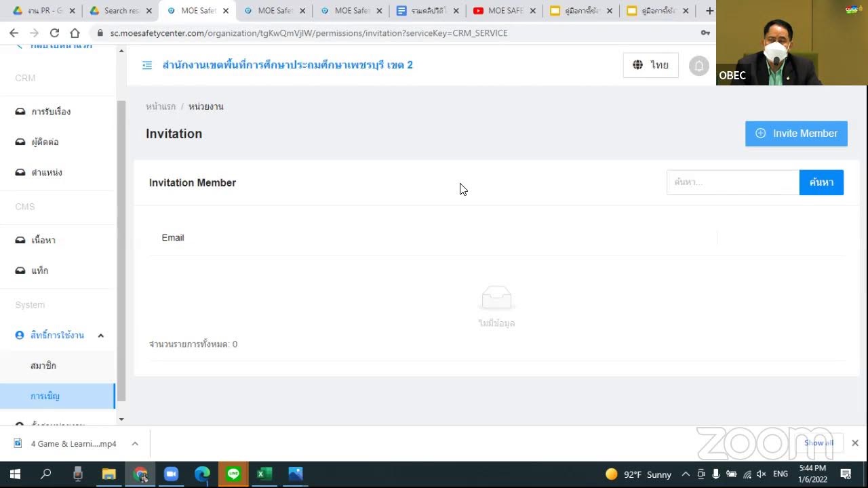Open การรับเรื่อง in the sidebar
868x488 pixels.
click(x=51, y=111)
